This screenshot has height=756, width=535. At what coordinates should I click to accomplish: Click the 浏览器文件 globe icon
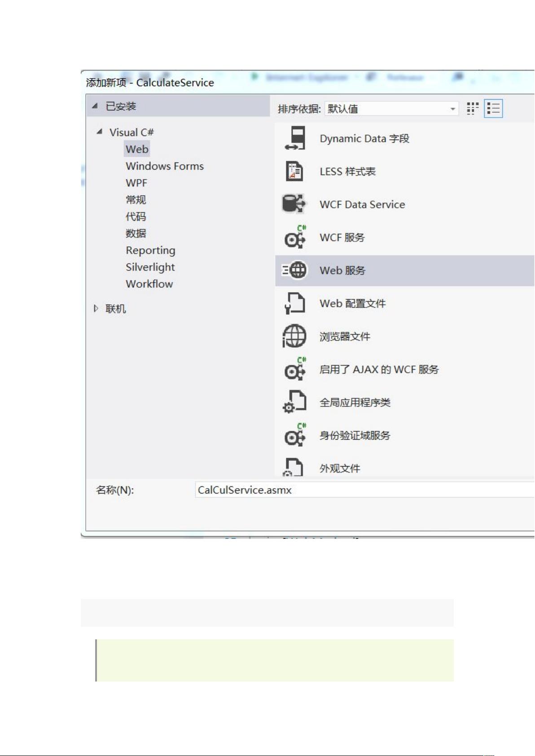294,336
